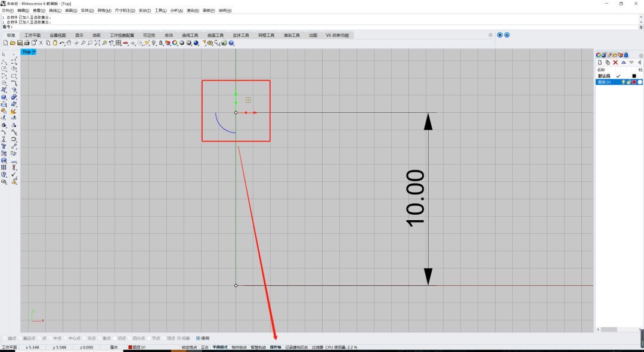
Task: Click the panel gear settings icon
Action: [x=641, y=56]
